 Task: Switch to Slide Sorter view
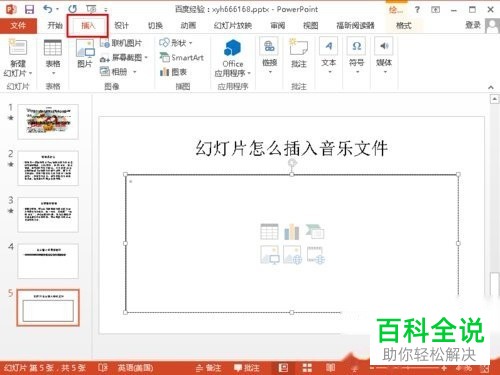click(307, 368)
